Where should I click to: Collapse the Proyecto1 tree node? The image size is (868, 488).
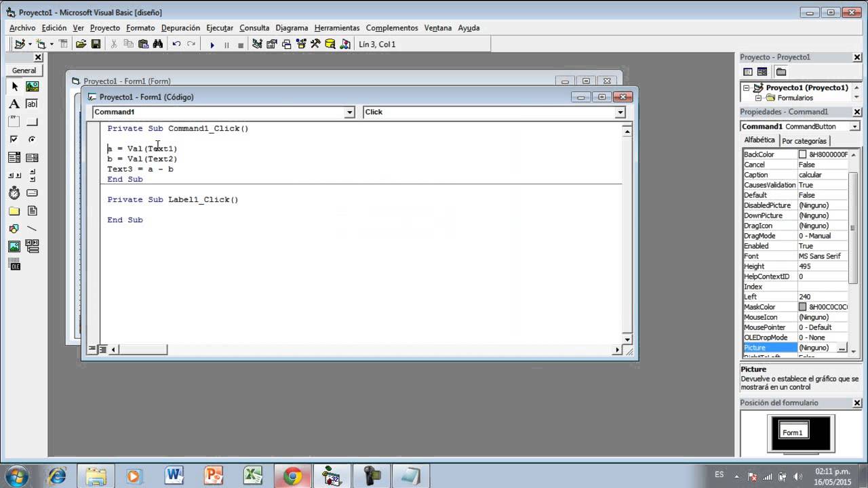[747, 88]
